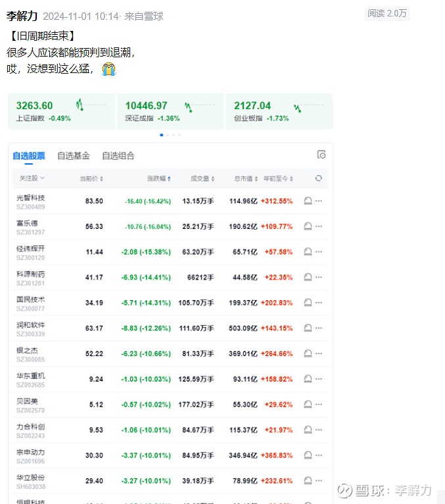The image size is (445, 504).
Task: Open watchlist settings icon beside tabs
Action: tap(321, 155)
